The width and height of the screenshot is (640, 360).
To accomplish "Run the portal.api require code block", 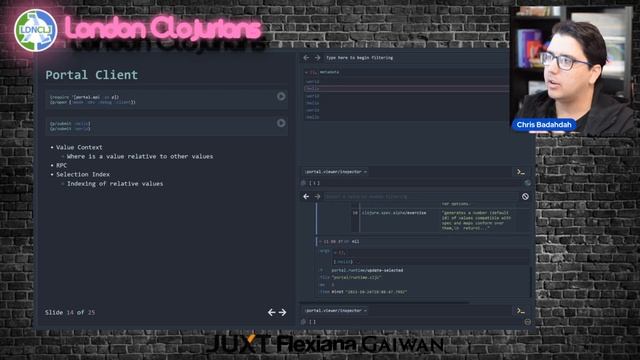I will (x=281, y=96).
